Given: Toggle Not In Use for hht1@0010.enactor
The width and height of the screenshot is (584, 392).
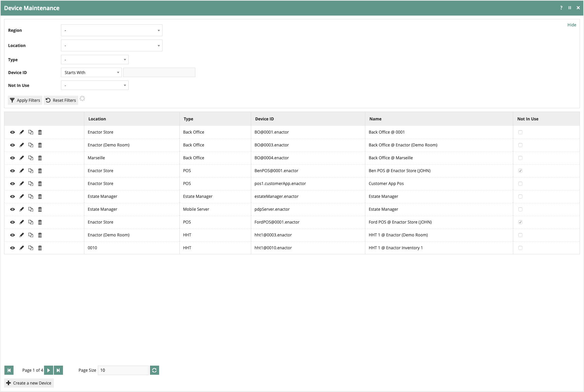Looking at the screenshot, I should coord(520,248).
